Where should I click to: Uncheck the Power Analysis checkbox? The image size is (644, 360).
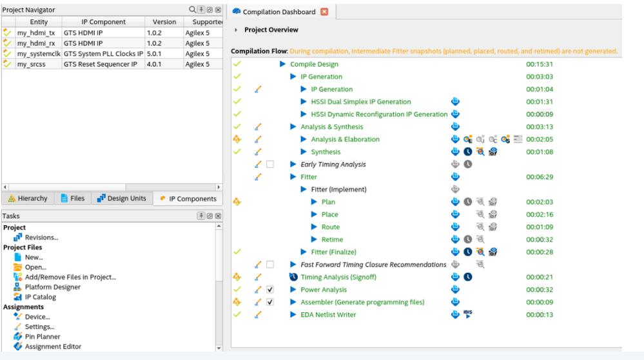(x=270, y=290)
